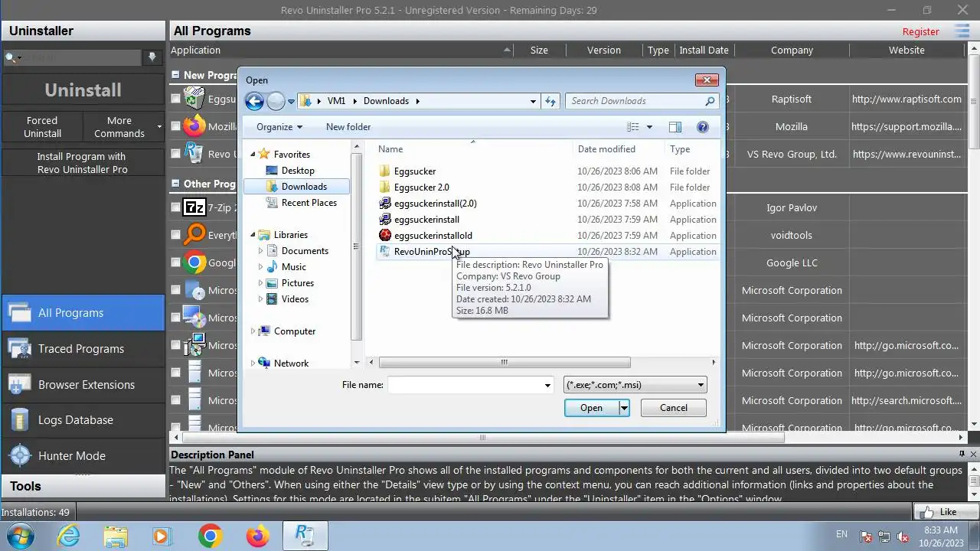The height and width of the screenshot is (551, 980).
Task: Click the eggsuckerinstallold red application icon
Action: 385,236
